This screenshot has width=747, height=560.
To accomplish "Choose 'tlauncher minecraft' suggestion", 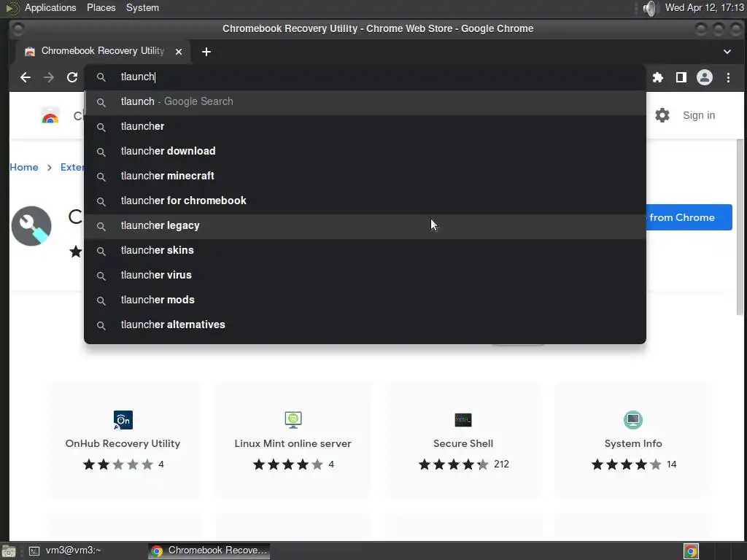I will (365, 176).
